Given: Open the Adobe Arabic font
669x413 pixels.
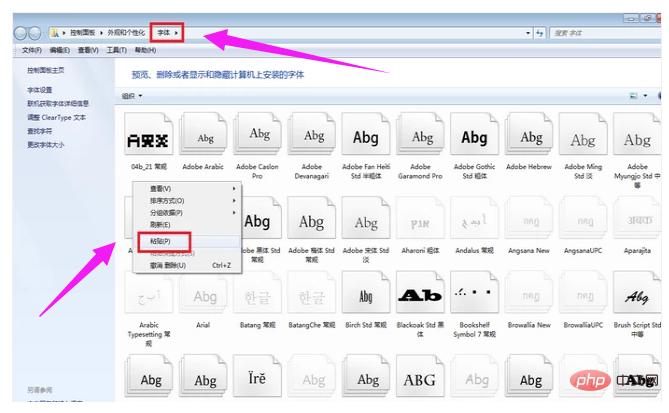Looking at the screenshot, I should tap(203, 141).
